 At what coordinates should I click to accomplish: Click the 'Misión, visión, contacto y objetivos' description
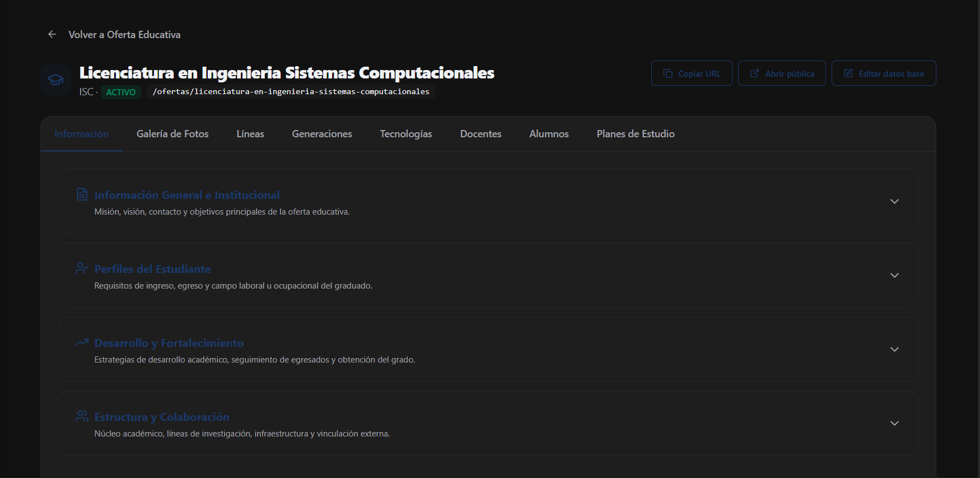[222, 212]
